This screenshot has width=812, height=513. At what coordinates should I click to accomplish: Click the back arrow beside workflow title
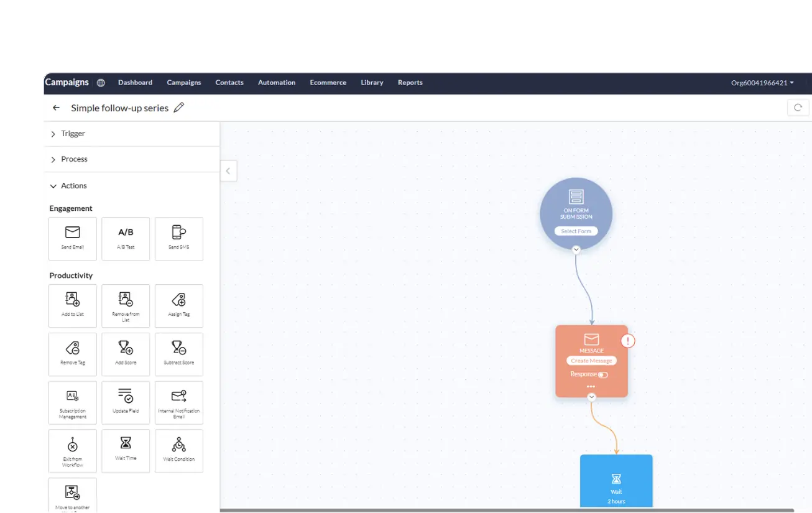pyautogui.click(x=56, y=108)
